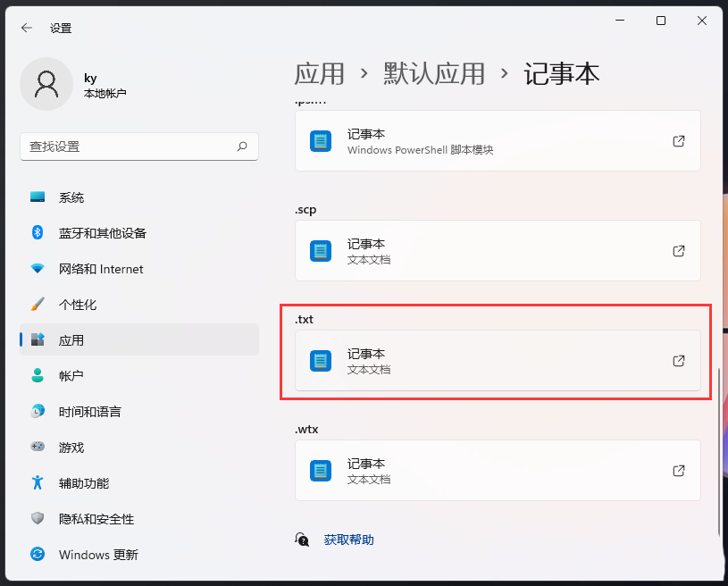Click open-external icon for .scp row
This screenshot has height=586, width=728.
679,251
